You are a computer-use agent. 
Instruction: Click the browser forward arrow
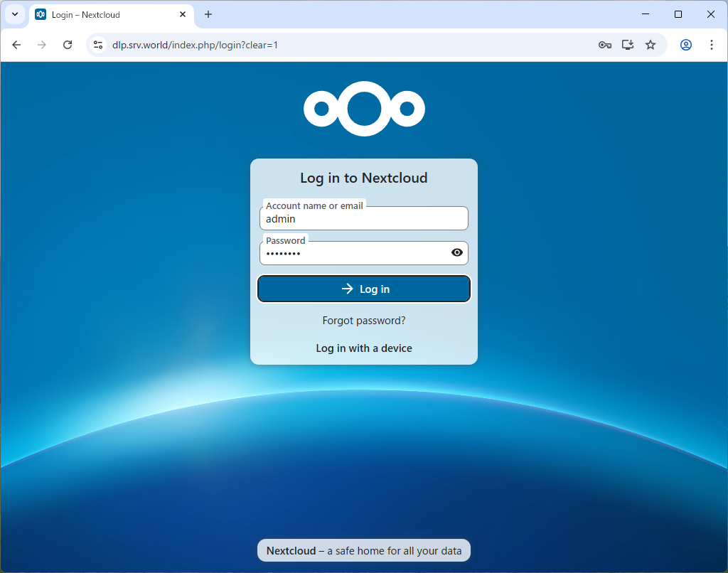pos(42,45)
